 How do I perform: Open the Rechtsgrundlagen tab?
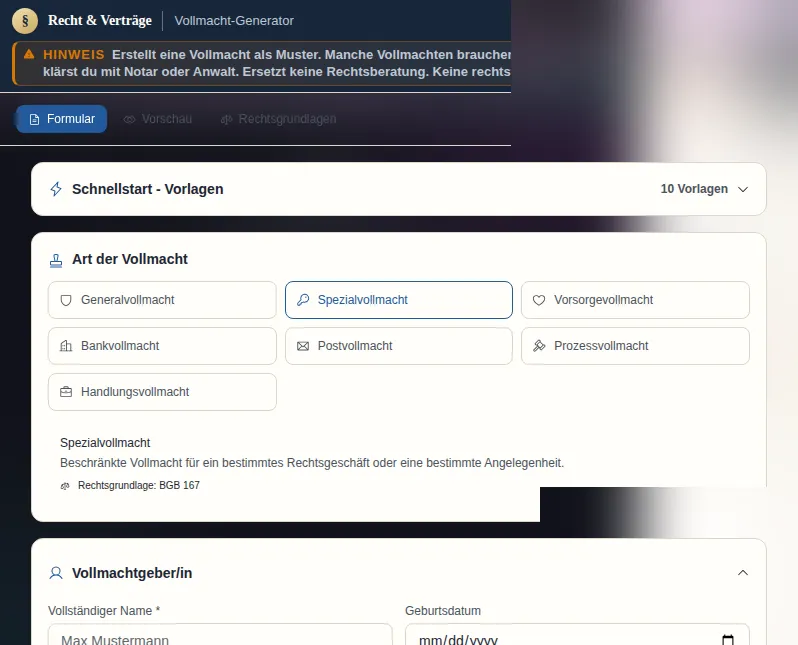click(278, 119)
